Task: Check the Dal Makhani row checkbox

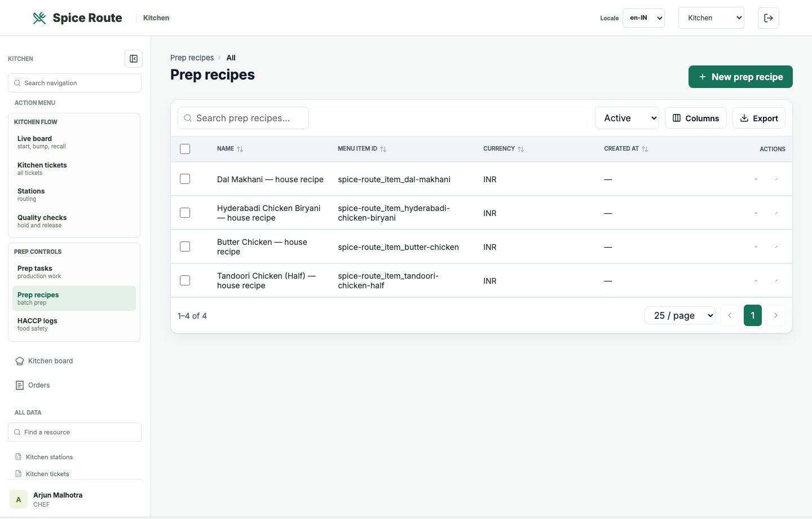Action: 185,179
